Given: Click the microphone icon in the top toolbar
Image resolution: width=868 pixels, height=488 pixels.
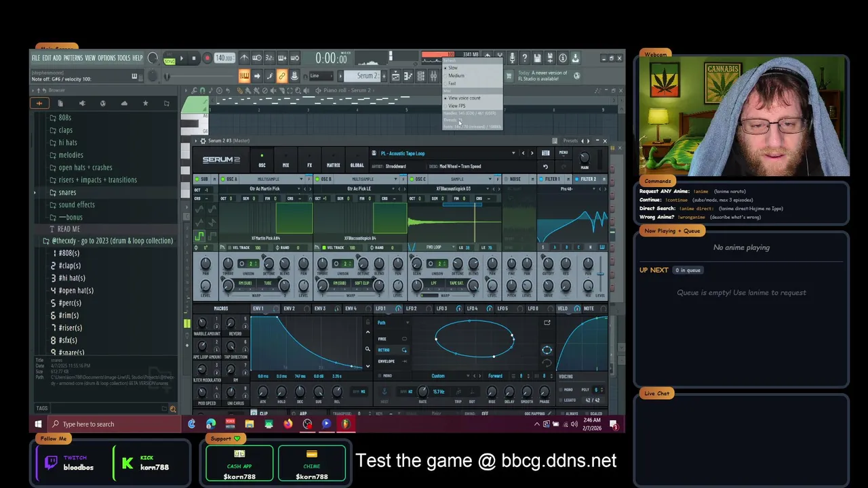Looking at the screenshot, I should (x=512, y=58).
